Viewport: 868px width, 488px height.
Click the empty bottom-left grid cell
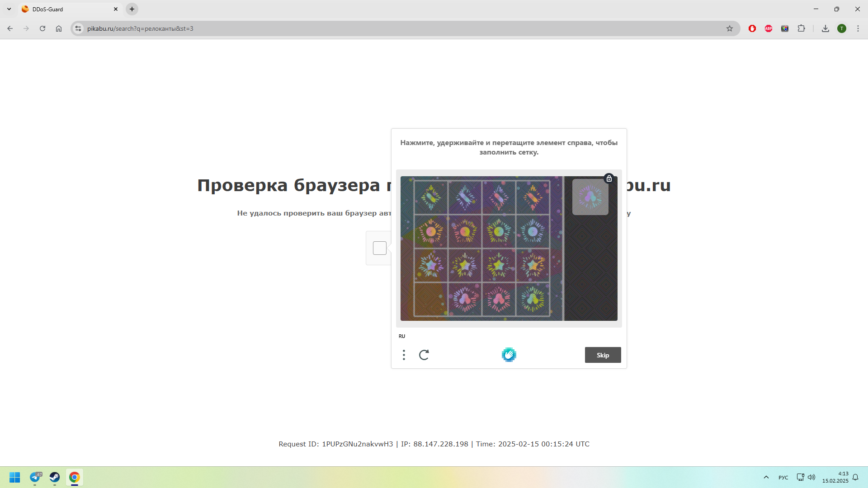pyautogui.click(x=430, y=299)
